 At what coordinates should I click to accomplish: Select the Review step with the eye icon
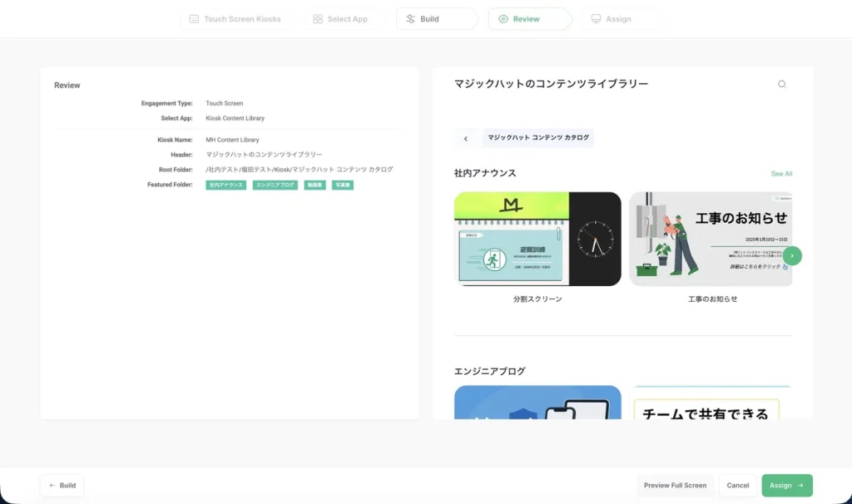pos(526,19)
